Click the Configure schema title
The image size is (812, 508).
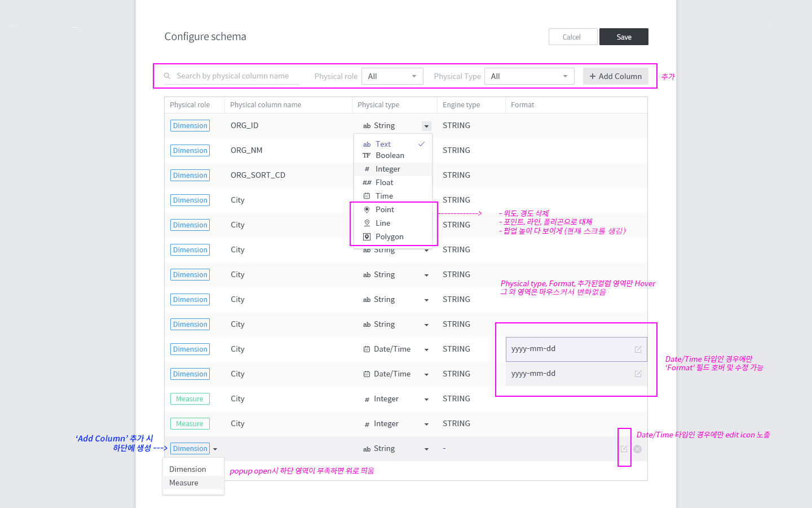pos(205,37)
